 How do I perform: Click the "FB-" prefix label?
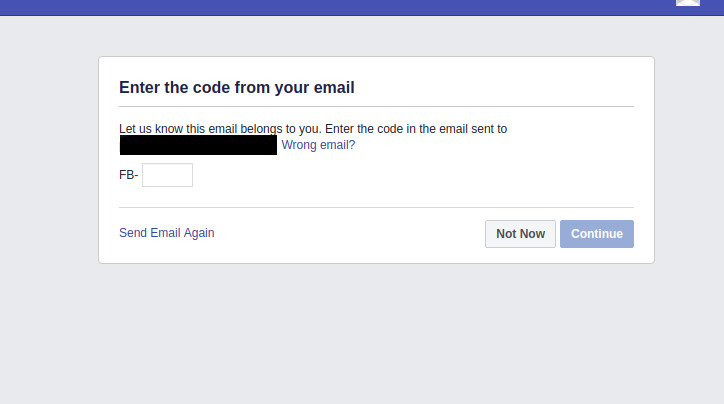click(x=128, y=175)
